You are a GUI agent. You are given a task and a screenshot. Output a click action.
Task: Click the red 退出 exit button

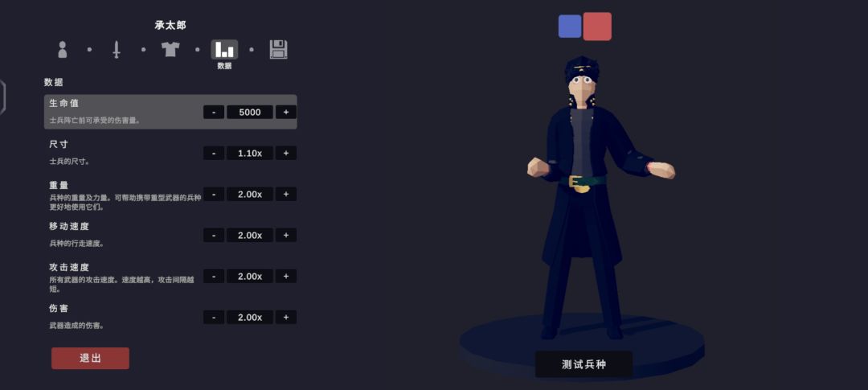(90, 358)
